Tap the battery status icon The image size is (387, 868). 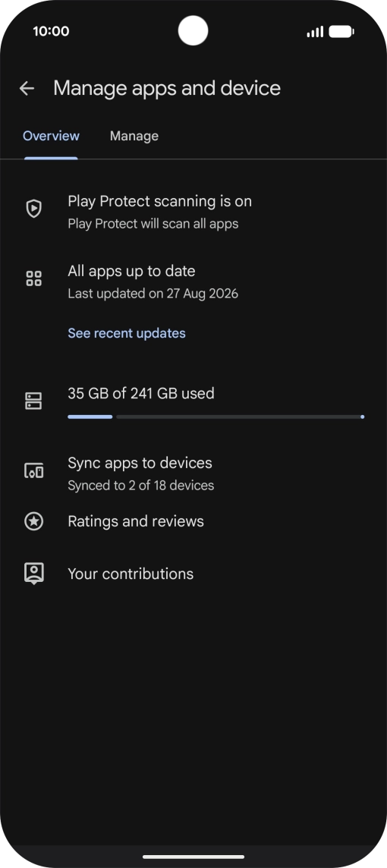click(x=341, y=32)
